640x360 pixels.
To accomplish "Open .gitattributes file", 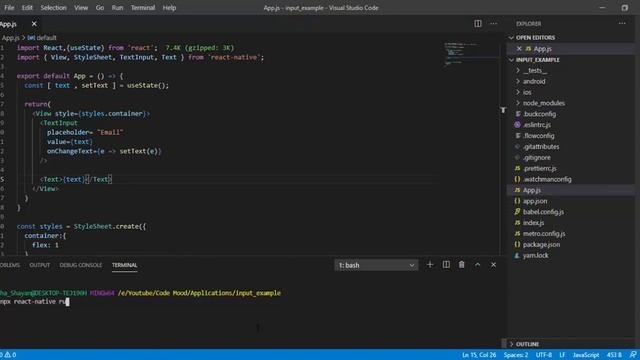I will click(541, 147).
